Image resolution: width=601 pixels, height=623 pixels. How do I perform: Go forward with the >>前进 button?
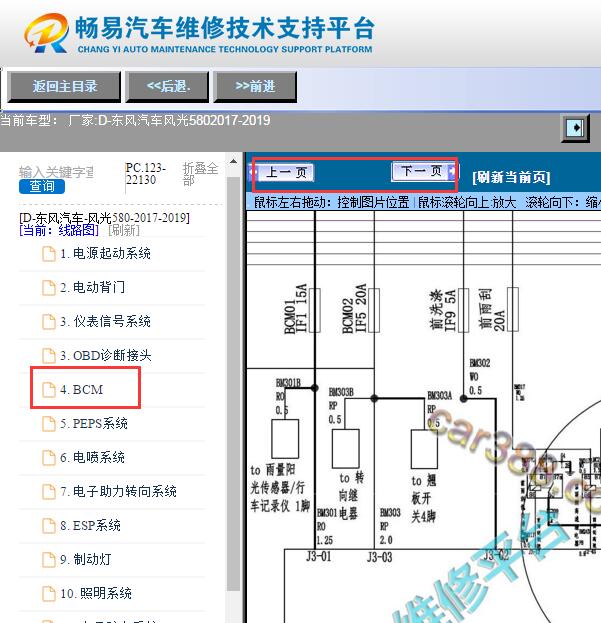tap(255, 87)
